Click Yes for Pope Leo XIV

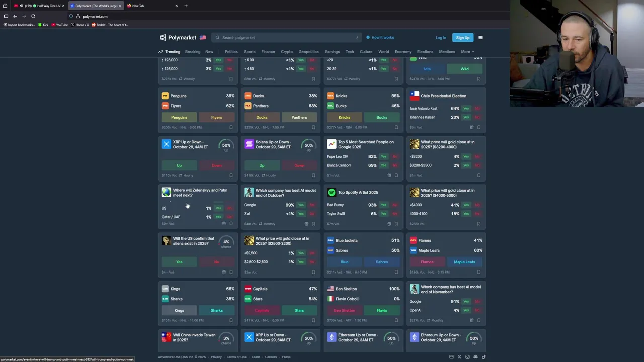pyautogui.click(x=383, y=156)
